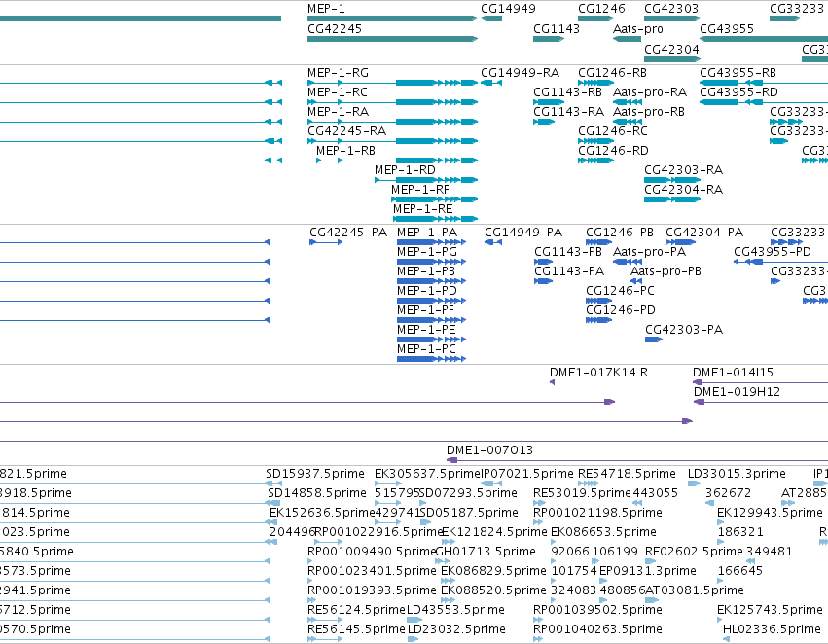Select transcript label Aats-pro-RB
Viewport: 828px width, 644px height.
click(649, 112)
